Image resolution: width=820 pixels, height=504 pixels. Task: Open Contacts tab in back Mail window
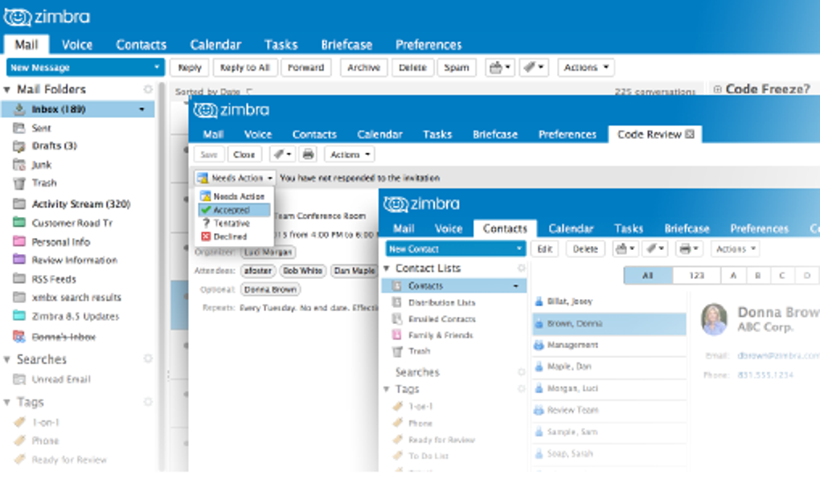(141, 45)
